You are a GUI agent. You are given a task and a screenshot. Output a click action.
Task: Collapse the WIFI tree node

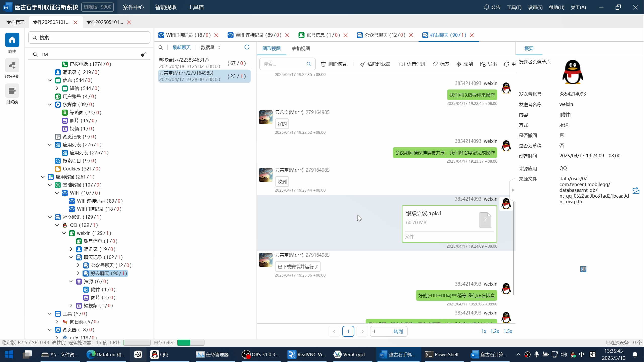pyautogui.click(x=57, y=193)
